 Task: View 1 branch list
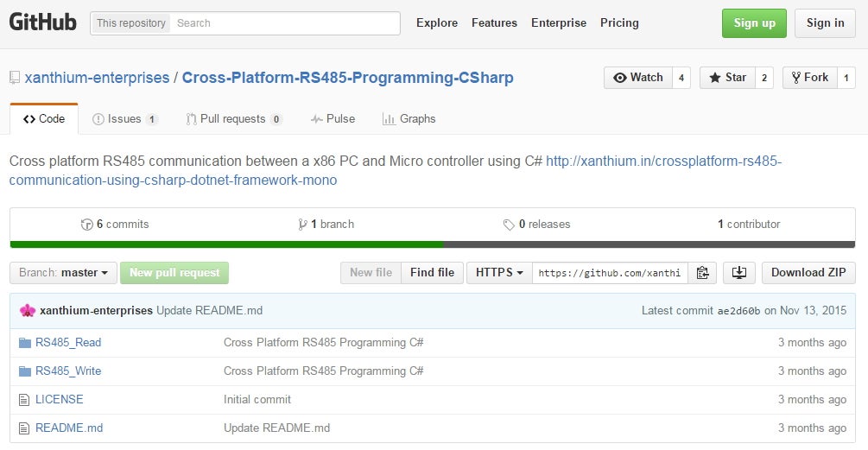tap(326, 225)
